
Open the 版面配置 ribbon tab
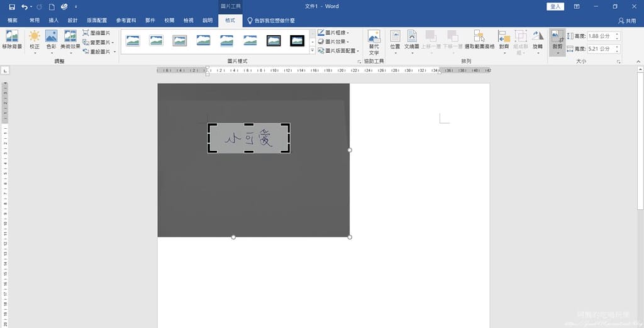pyautogui.click(x=97, y=20)
